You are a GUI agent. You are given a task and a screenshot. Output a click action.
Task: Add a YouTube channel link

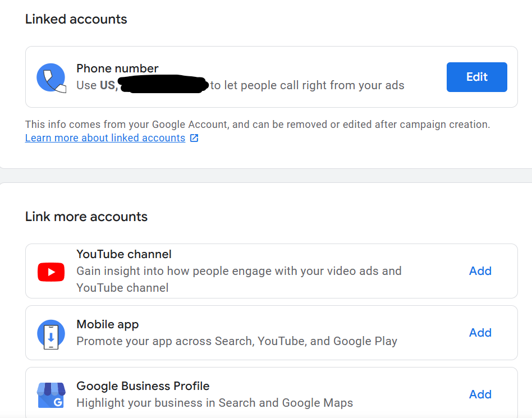pyautogui.click(x=480, y=271)
